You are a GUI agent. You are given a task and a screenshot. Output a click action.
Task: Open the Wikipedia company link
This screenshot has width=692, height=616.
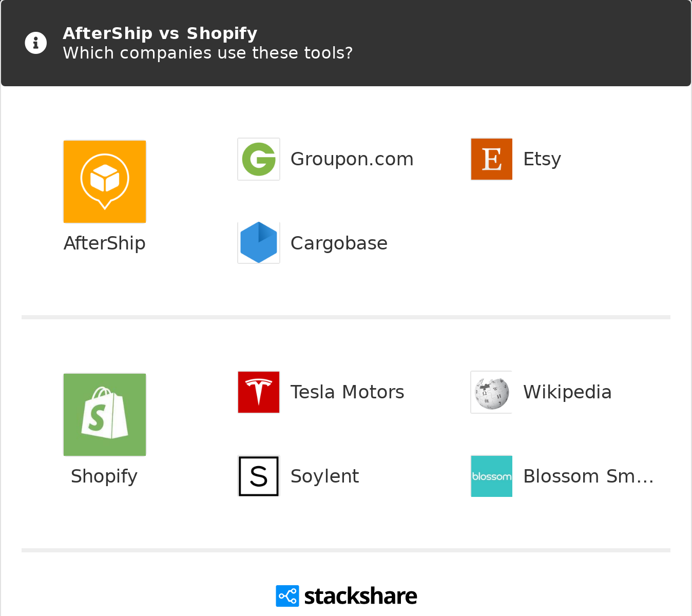567,392
